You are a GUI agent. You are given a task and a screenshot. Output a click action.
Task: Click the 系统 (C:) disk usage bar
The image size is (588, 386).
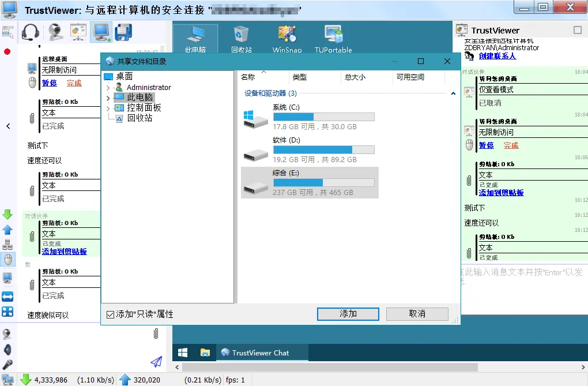coord(323,117)
